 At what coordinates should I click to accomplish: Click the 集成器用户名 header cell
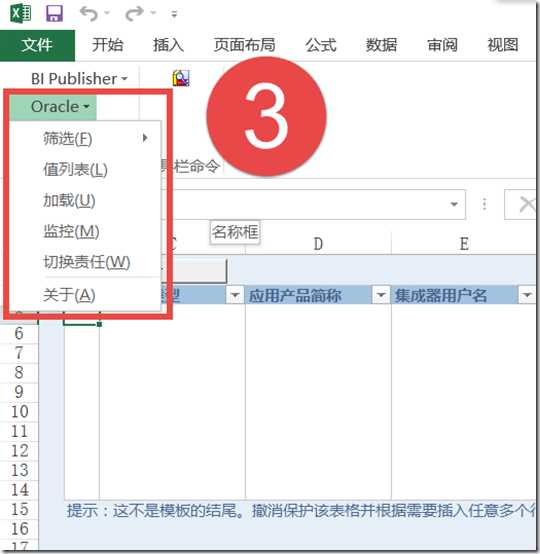455,295
